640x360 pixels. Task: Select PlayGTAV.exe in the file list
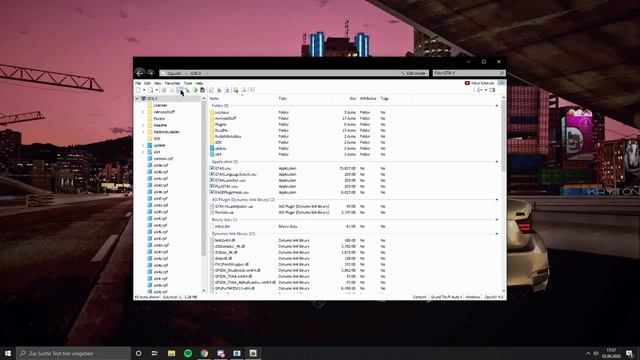pos(226,186)
